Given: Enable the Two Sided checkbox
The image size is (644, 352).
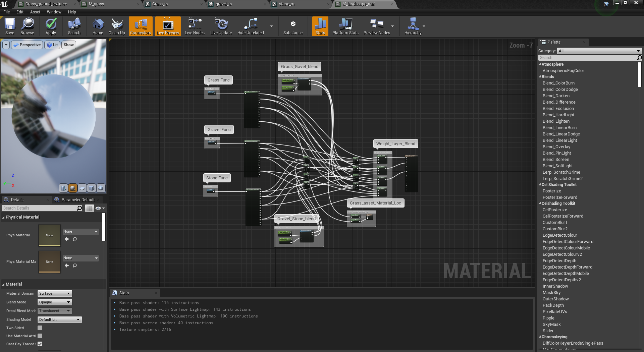Looking at the screenshot, I should pyautogui.click(x=40, y=328).
